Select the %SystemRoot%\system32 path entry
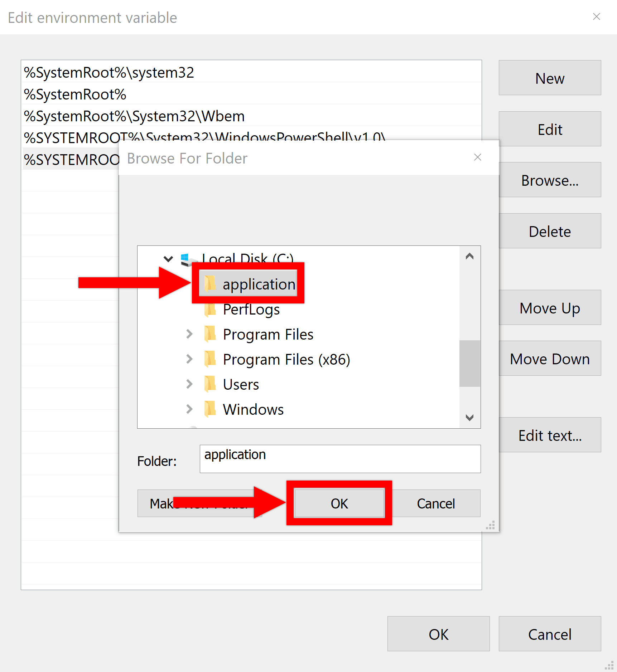617x672 pixels. [109, 72]
